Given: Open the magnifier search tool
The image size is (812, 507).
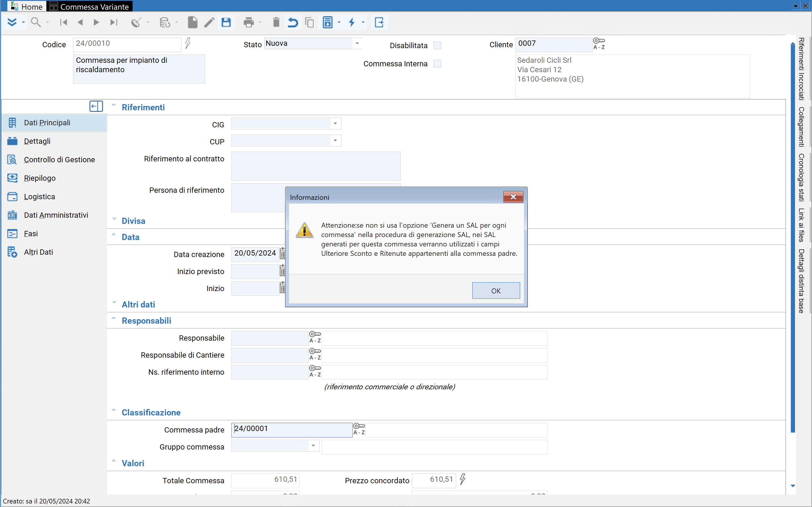Looking at the screenshot, I should [35, 23].
